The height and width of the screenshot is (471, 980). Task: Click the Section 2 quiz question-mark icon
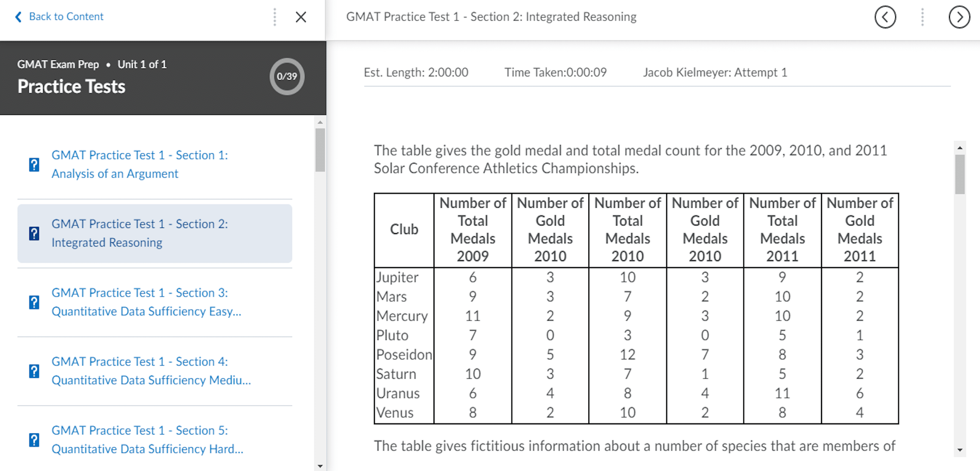(34, 233)
